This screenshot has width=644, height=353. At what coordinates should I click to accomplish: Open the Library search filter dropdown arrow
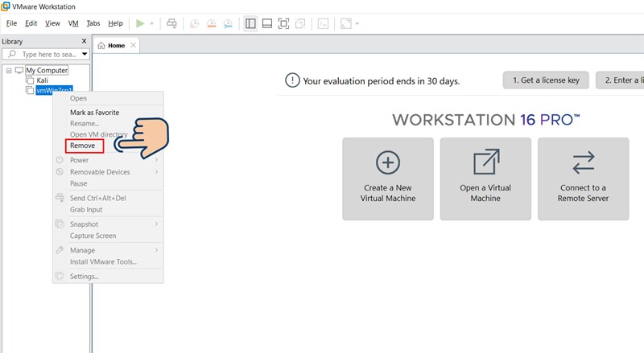pyautogui.click(x=85, y=55)
